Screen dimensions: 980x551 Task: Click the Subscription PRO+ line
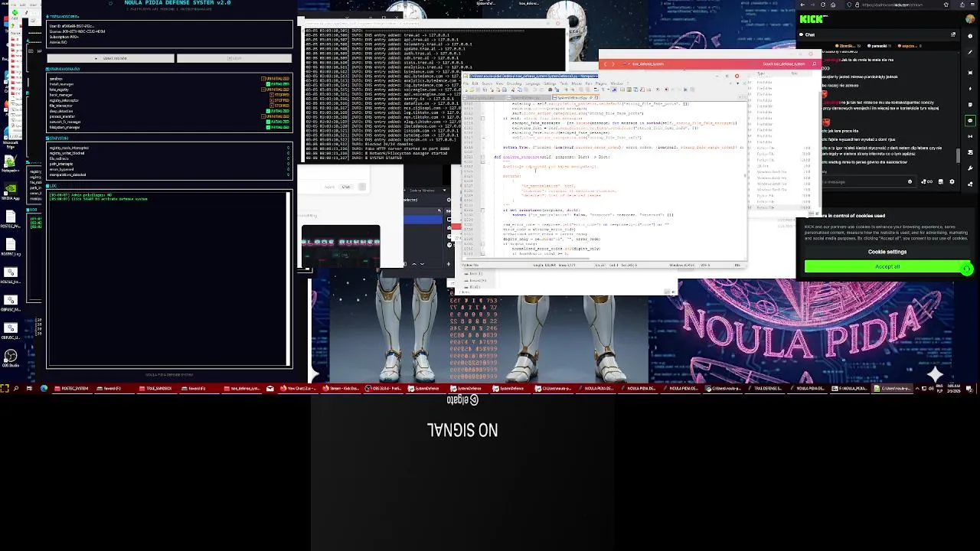[x=64, y=37]
